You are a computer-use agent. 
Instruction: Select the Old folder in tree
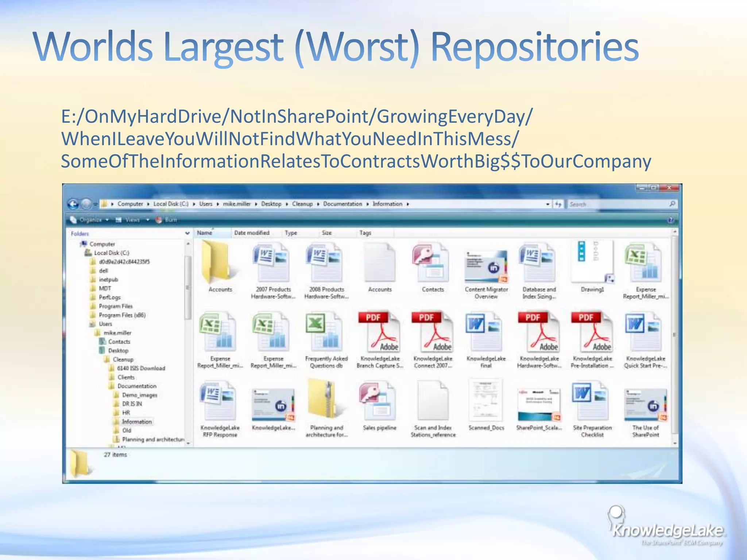pos(127,430)
